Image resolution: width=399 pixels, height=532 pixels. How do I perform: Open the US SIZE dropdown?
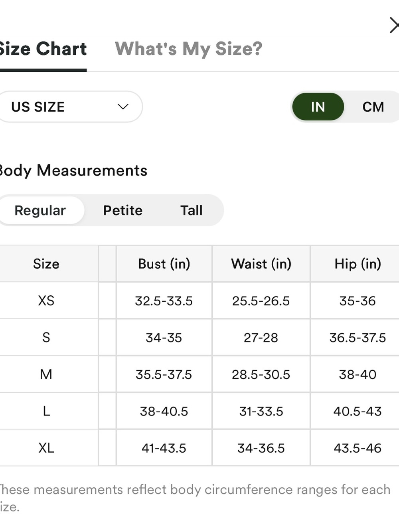(70, 107)
